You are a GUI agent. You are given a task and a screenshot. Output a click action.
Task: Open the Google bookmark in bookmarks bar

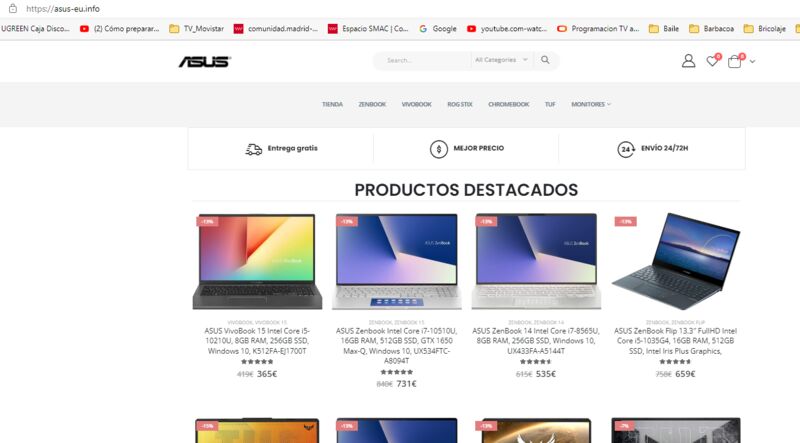point(438,29)
